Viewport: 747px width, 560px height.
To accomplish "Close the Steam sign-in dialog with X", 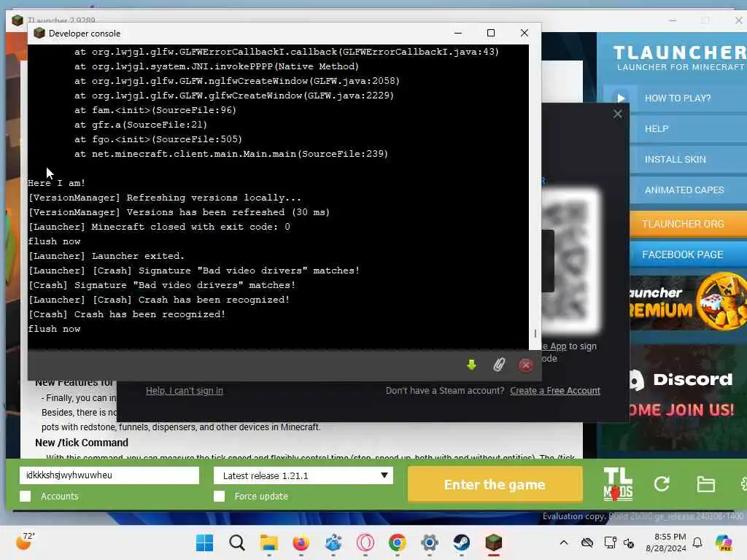I will click(617, 114).
